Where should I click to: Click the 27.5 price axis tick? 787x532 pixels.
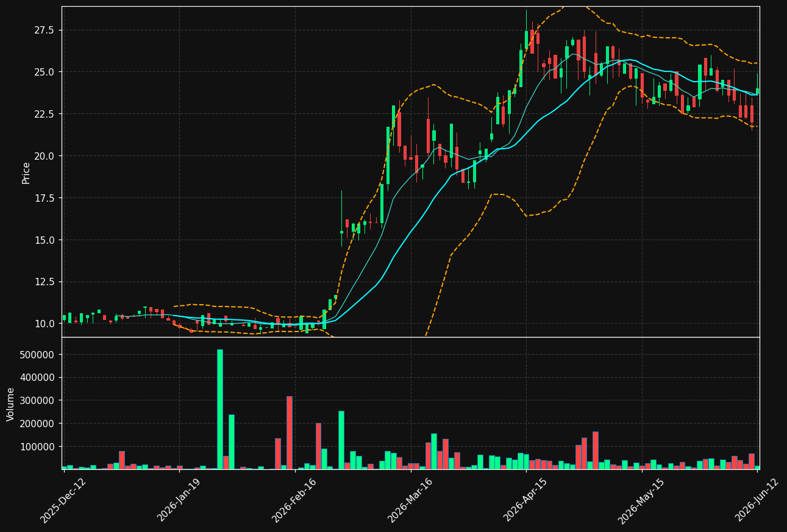click(46, 30)
